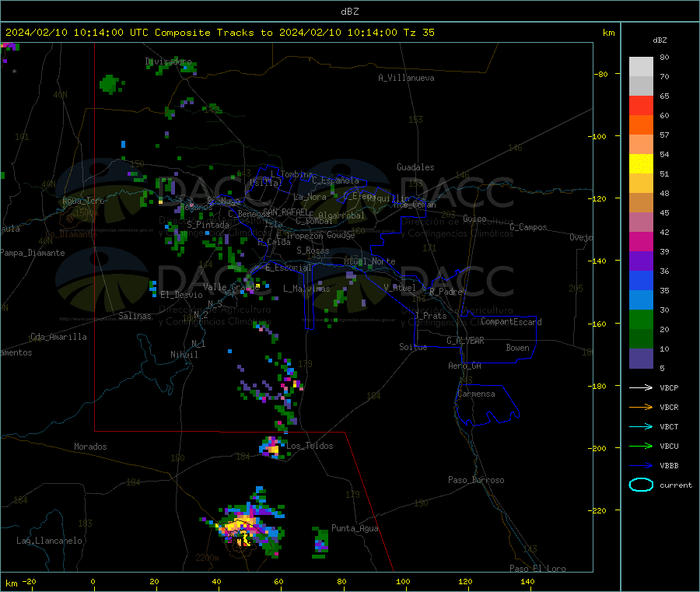Click the 100 km horizontal axis tick label

403,581
